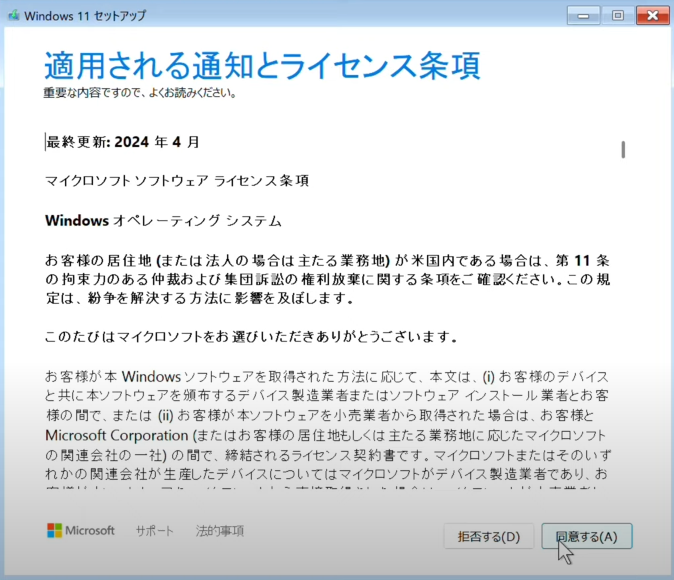674x580 pixels.
Task: Click the 拒否する(D) decline button
Action: (x=489, y=536)
